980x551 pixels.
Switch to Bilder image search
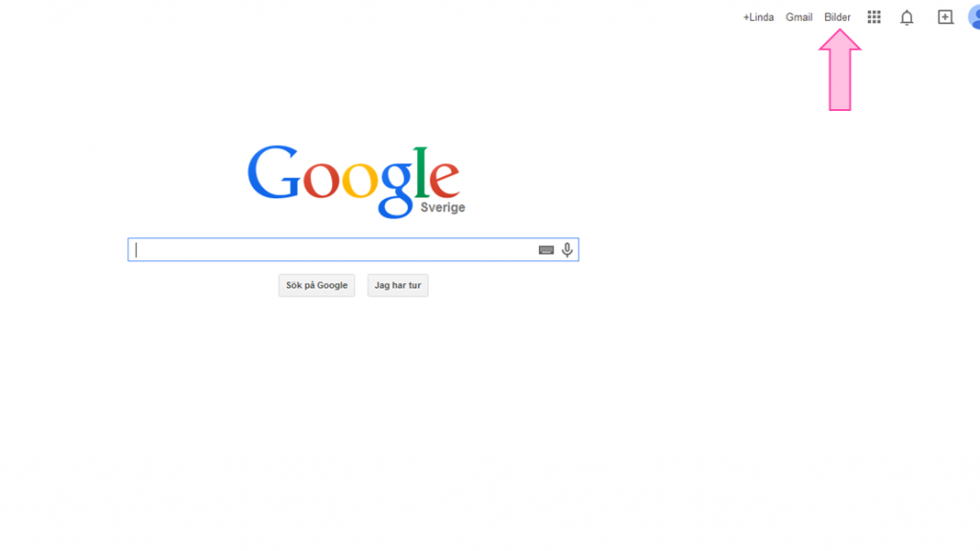coord(836,17)
